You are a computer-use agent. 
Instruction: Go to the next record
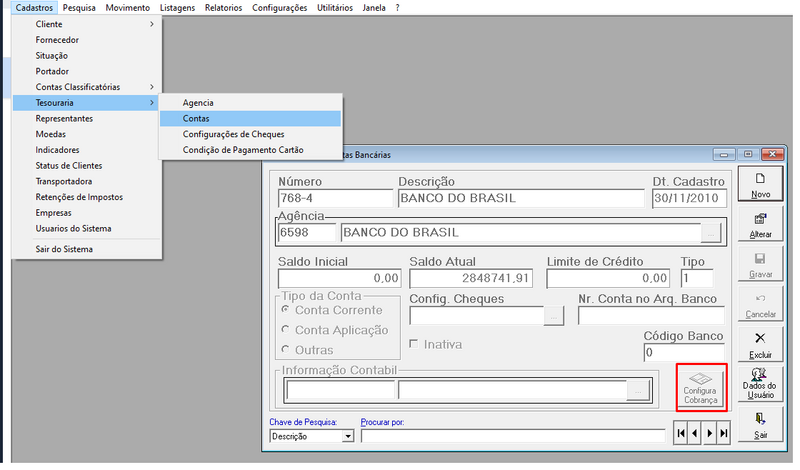pyautogui.click(x=709, y=433)
